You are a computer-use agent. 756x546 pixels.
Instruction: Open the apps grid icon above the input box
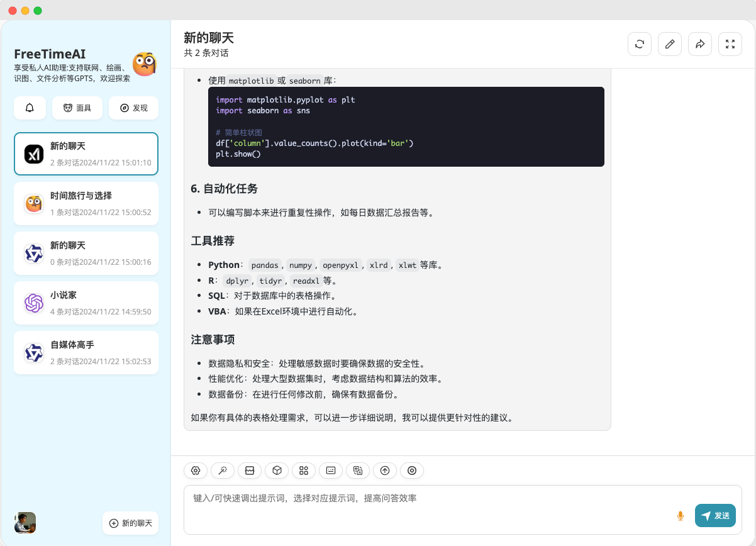pos(304,471)
